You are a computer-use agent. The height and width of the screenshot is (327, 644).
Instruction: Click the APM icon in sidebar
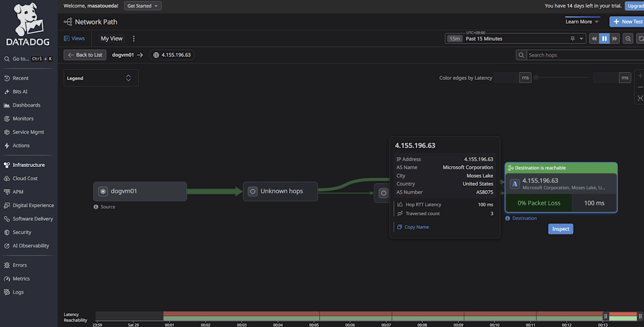[7, 192]
